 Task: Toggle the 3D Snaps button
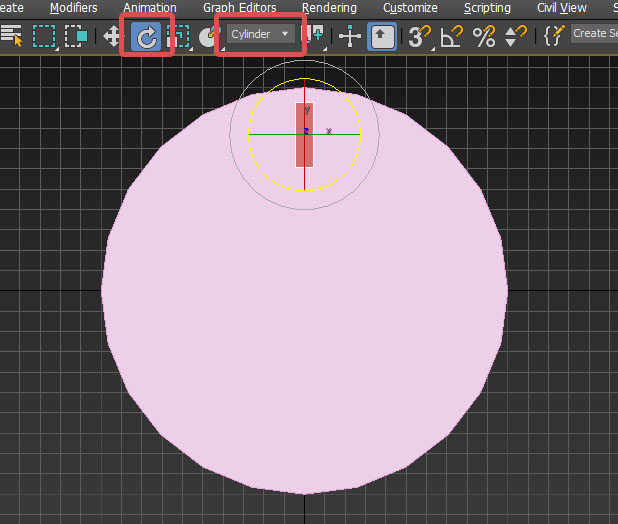pyautogui.click(x=420, y=36)
